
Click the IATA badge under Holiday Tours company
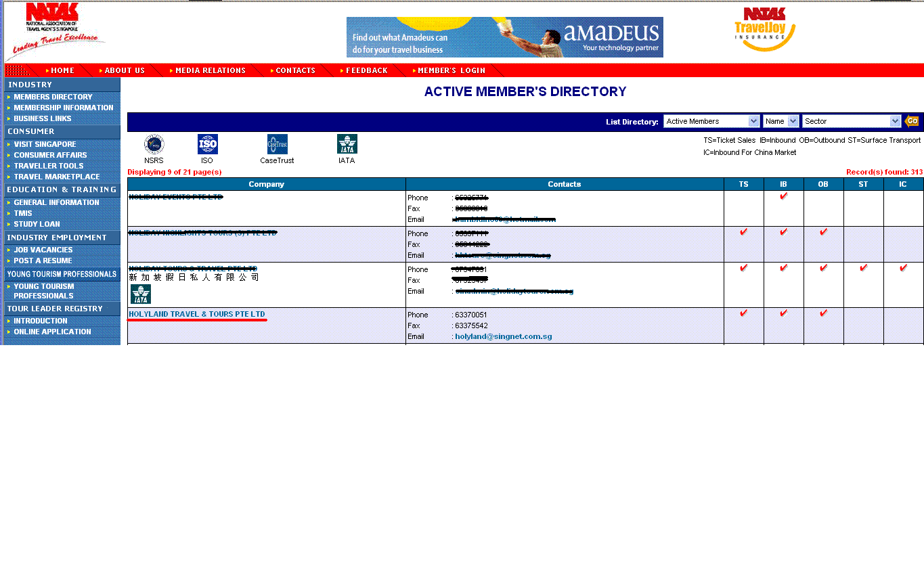[141, 294]
